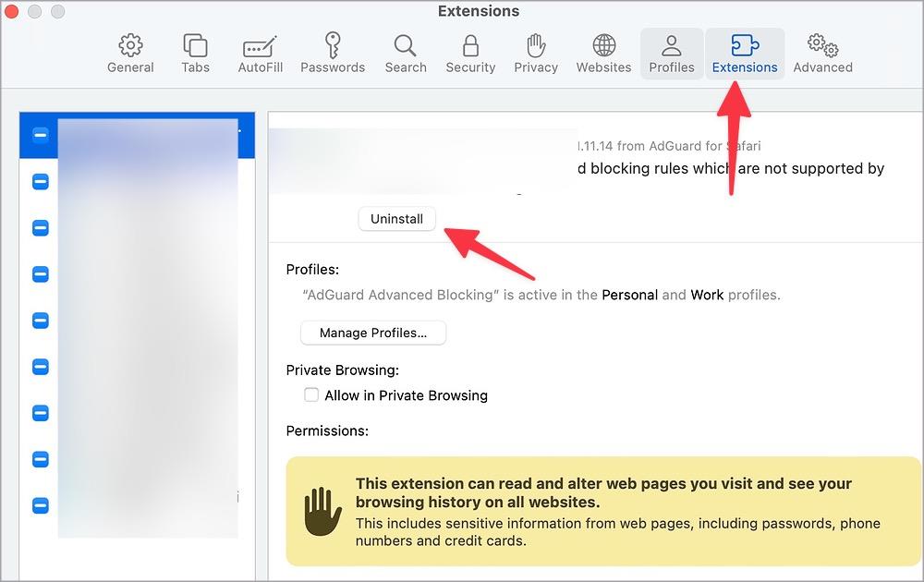The height and width of the screenshot is (582, 924).
Task: Open the AutoFill preferences pane
Action: (x=260, y=54)
